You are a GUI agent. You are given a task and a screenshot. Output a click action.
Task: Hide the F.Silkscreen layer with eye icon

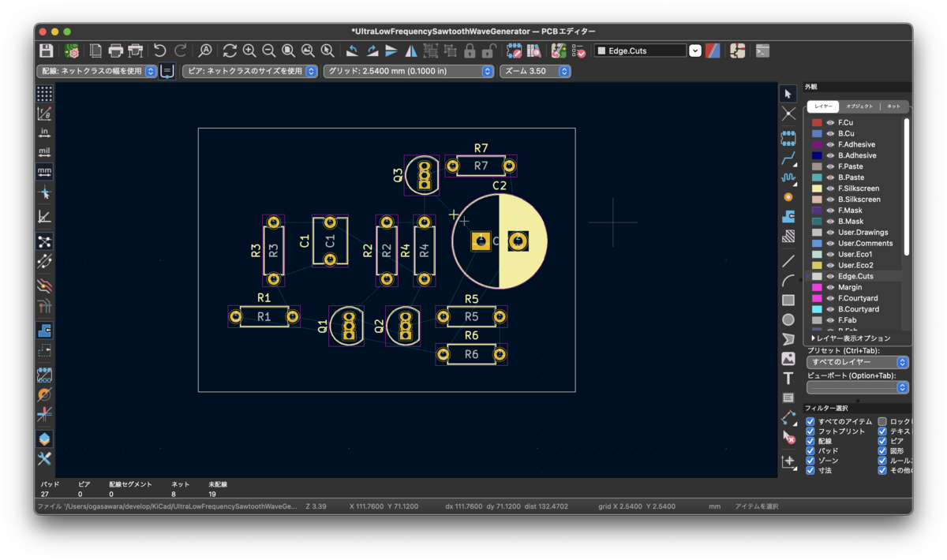(x=830, y=189)
